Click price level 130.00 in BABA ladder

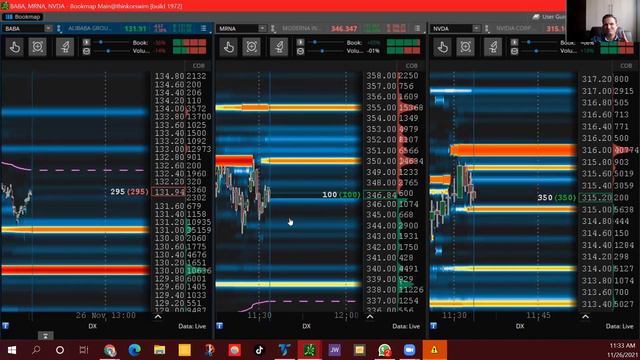tap(169, 271)
